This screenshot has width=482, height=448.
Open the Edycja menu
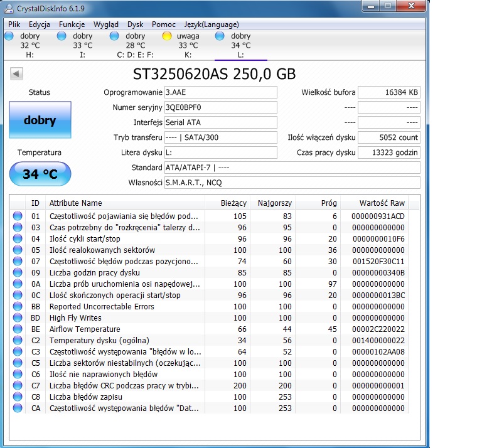(40, 24)
